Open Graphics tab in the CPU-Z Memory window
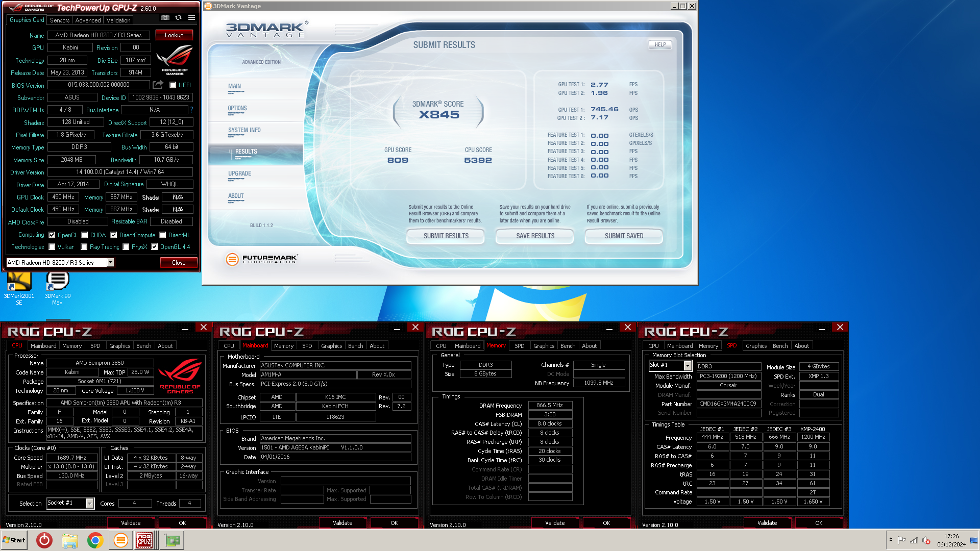The width and height of the screenshot is (980, 551). (544, 346)
